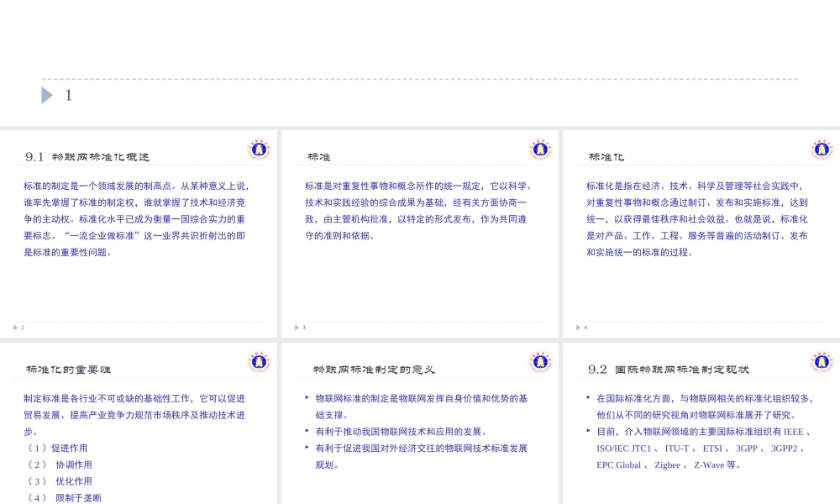This screenshot has height=504, width=840.
Task: Click the small arrow beside page number 2
Action: pyautogui.click(x=15, y=328)
